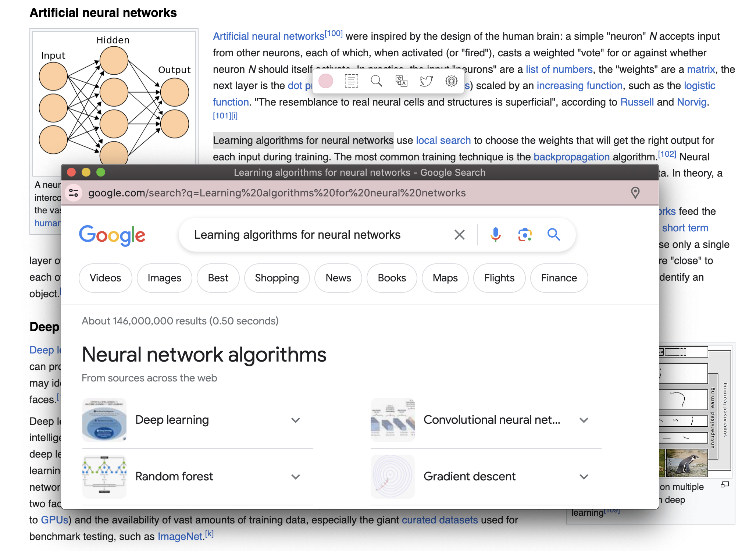Select the Shopping filter chip
Image resolution: width=756 pixels, height=551 pixels.
tap(277, 278)
